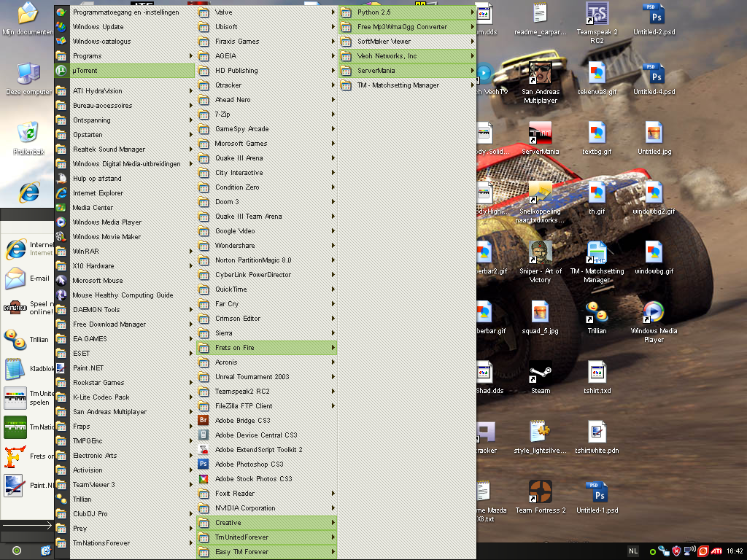
Task: Click the µTorrent entry's green icon
Action: pos(61,71)
